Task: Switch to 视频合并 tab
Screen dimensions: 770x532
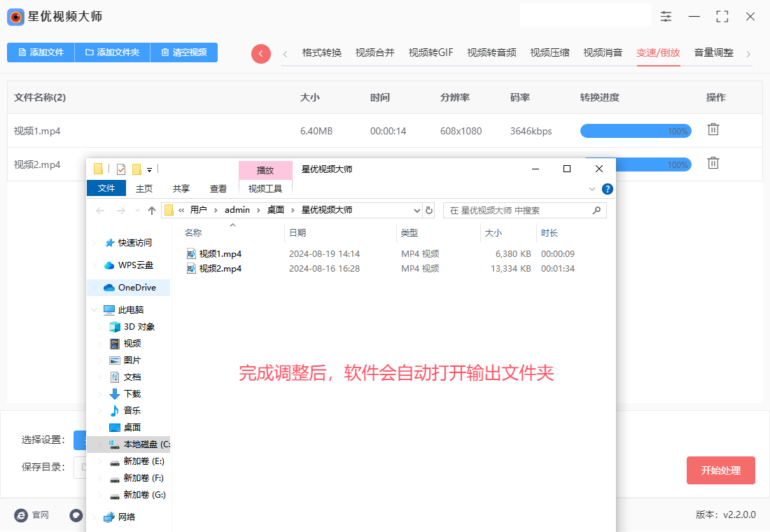Action: (374, 52)
